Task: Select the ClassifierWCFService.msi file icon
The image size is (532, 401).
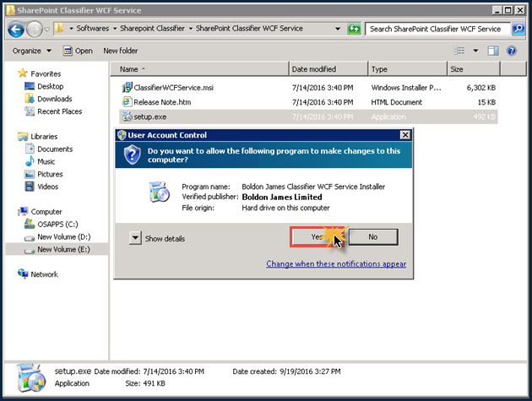Action: tap(127, 88)
